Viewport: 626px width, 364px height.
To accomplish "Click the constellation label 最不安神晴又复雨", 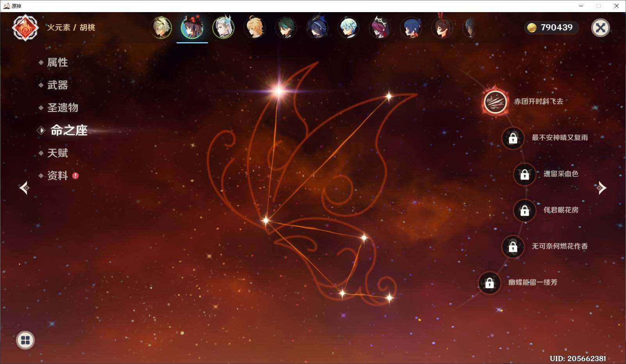I will coord(560,137).
